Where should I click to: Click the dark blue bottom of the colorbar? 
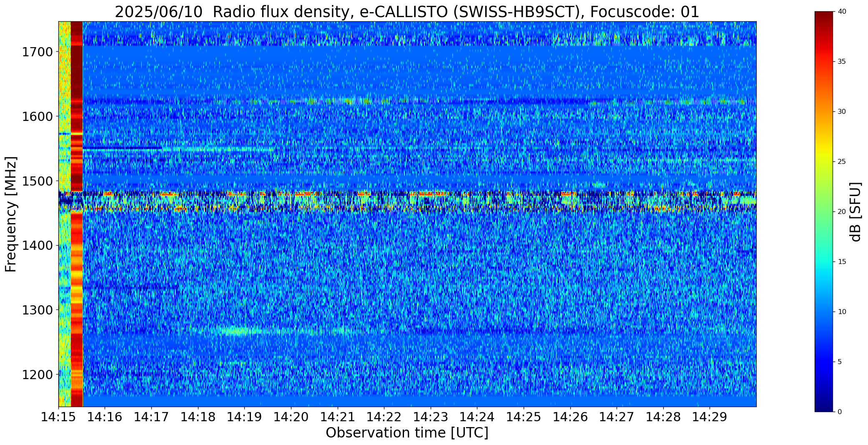(825, 405)
